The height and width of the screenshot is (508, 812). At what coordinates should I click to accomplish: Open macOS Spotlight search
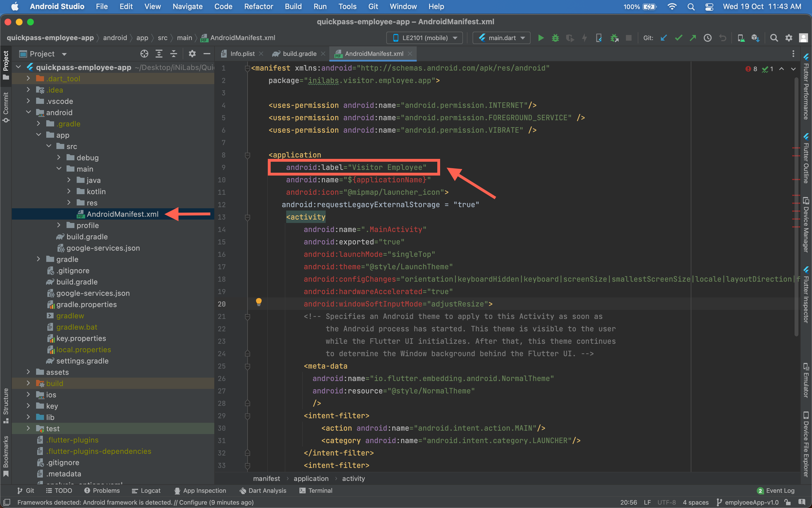tap(691, 7)
